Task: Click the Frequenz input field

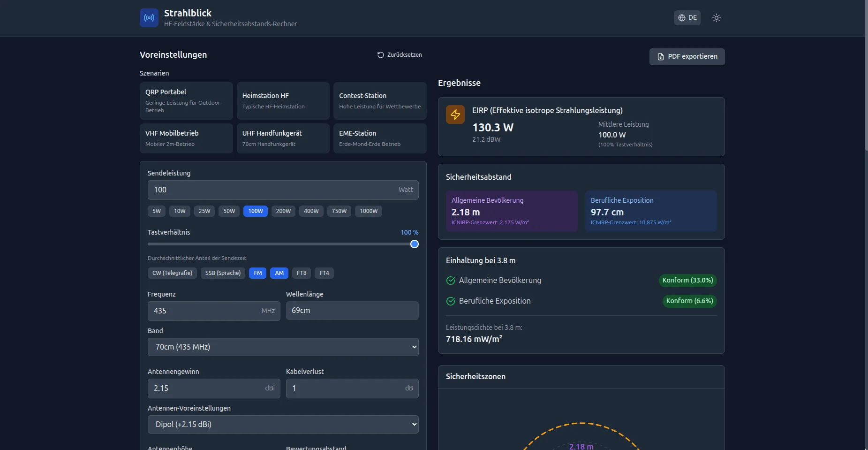Action: (x=213, y=311)
